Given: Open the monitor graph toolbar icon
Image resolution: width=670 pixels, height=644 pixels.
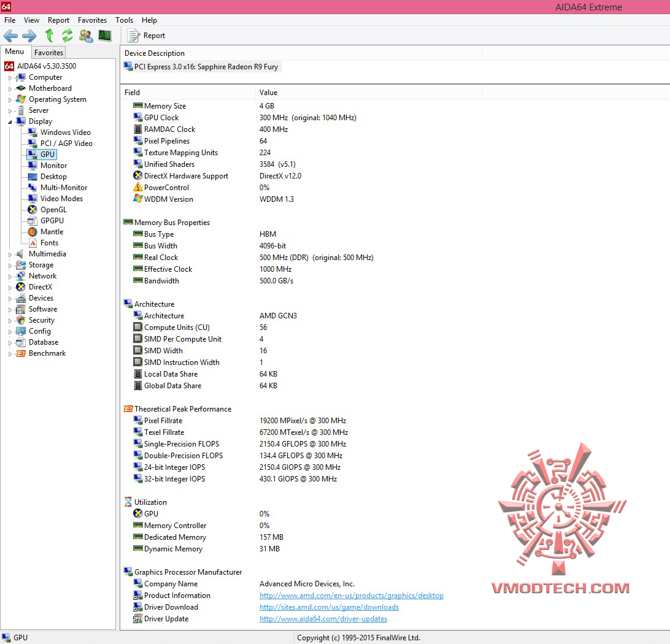Looking at the screenshot, I should [x=105, y=36].
